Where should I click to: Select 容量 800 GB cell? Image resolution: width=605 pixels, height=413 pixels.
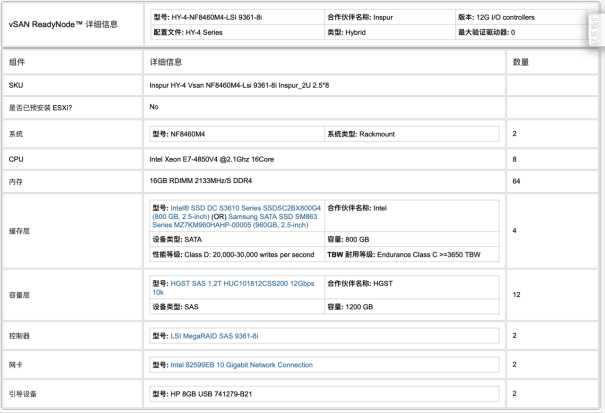[x=412, y=239]
